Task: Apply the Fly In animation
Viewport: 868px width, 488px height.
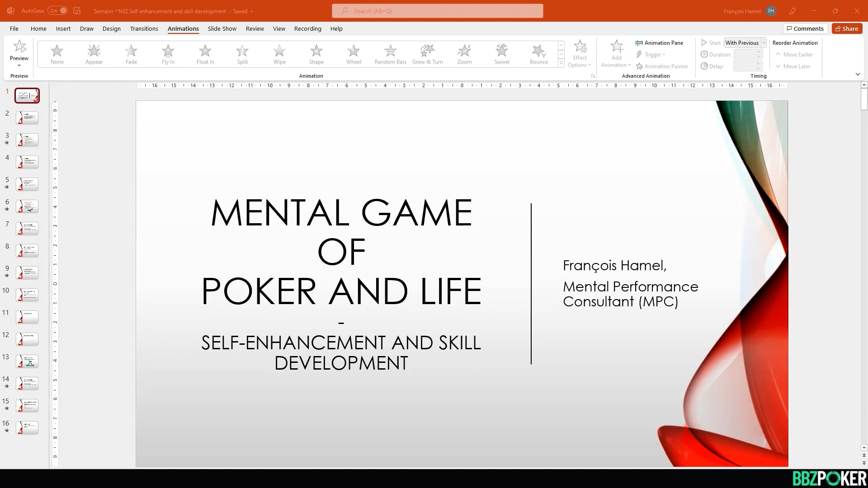Action: (x=168, y=53)
